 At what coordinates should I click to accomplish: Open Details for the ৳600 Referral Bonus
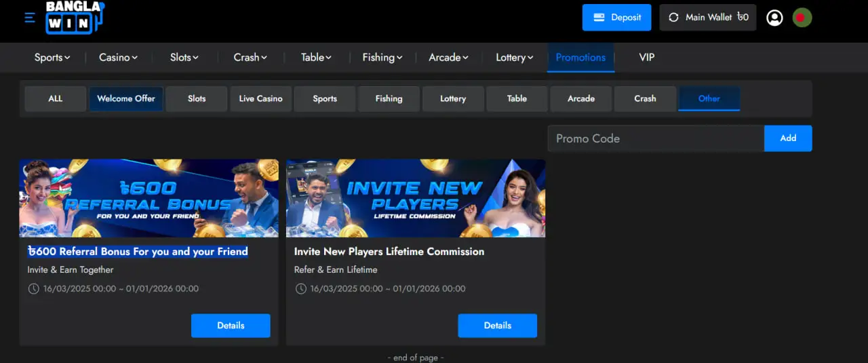[231, 326]
